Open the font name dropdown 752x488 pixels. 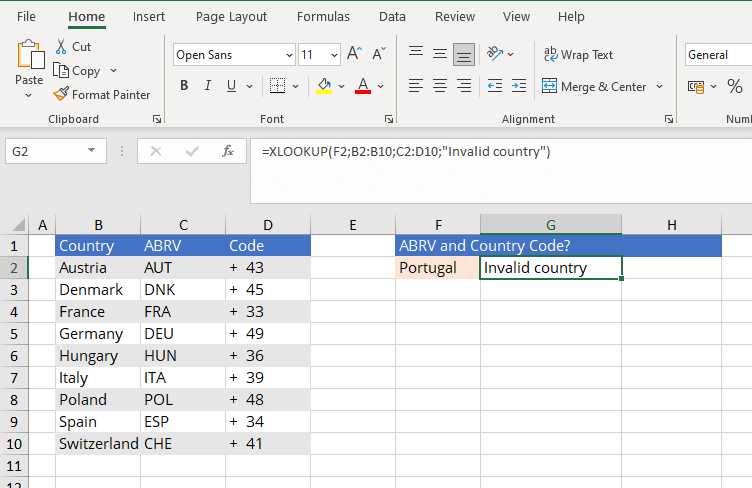289,55
